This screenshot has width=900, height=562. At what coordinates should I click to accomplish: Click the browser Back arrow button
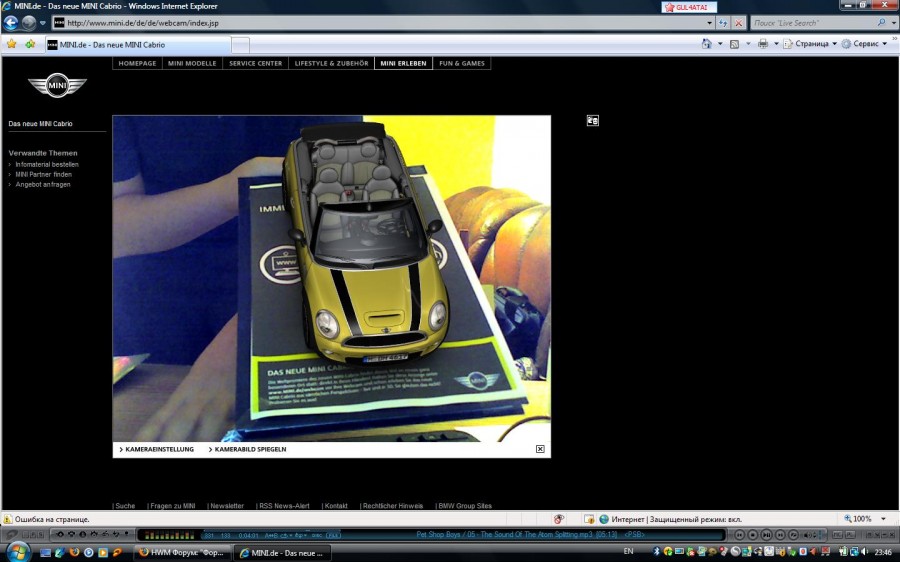click(11, 22)
